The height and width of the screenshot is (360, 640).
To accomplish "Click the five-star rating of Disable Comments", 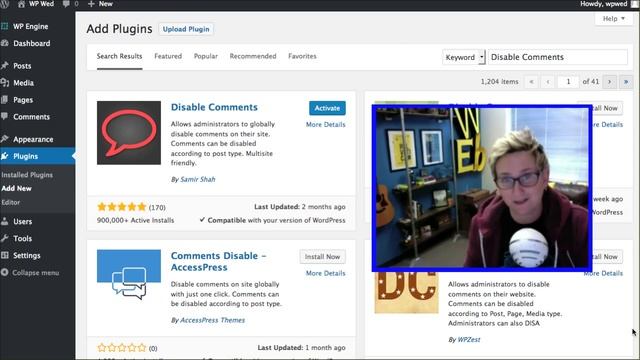I will point(121,207).
